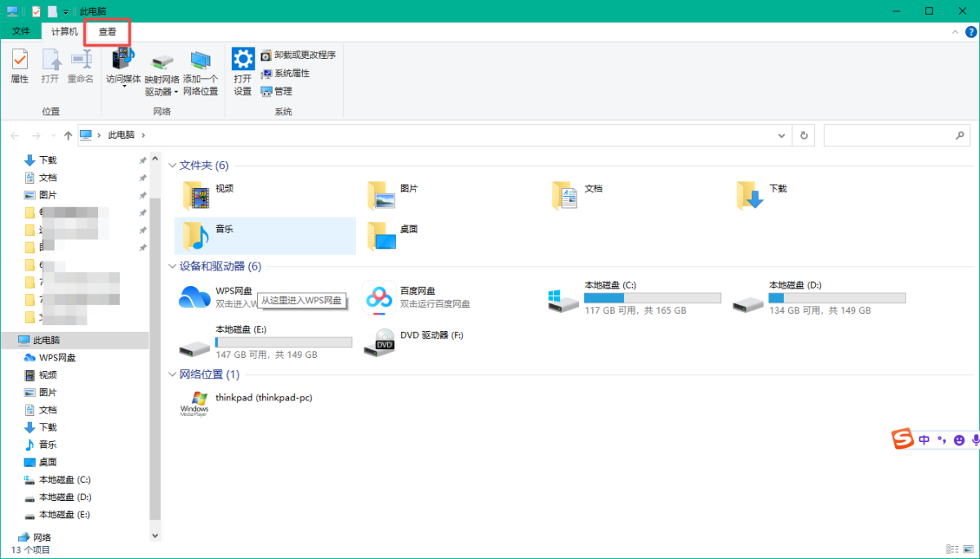Image resolution: width=980 pixels, height=559 pixels.
Task: Click the refresh button beside address bar
Action: tap(804, 136)
